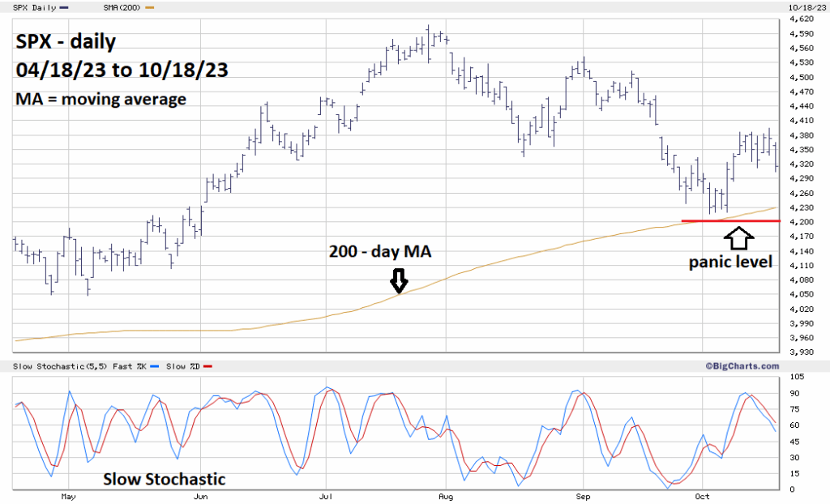Click the May label on time axis

[x=68, y=494]
